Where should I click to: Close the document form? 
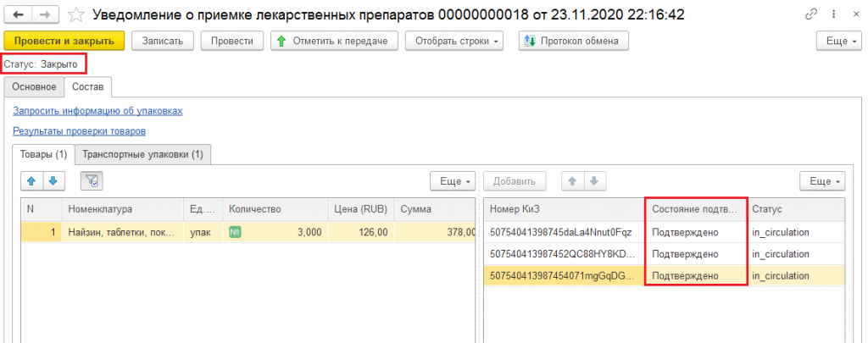855,15
